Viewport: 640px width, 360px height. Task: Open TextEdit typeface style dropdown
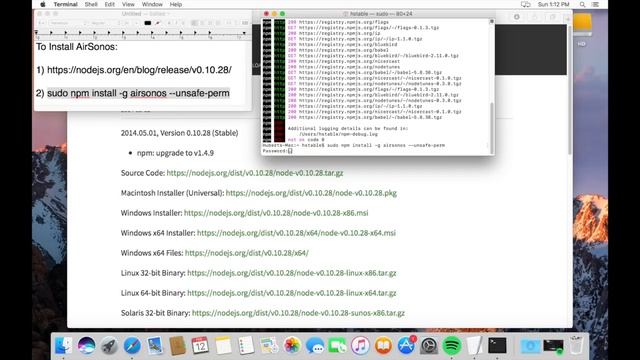point(105,23)
